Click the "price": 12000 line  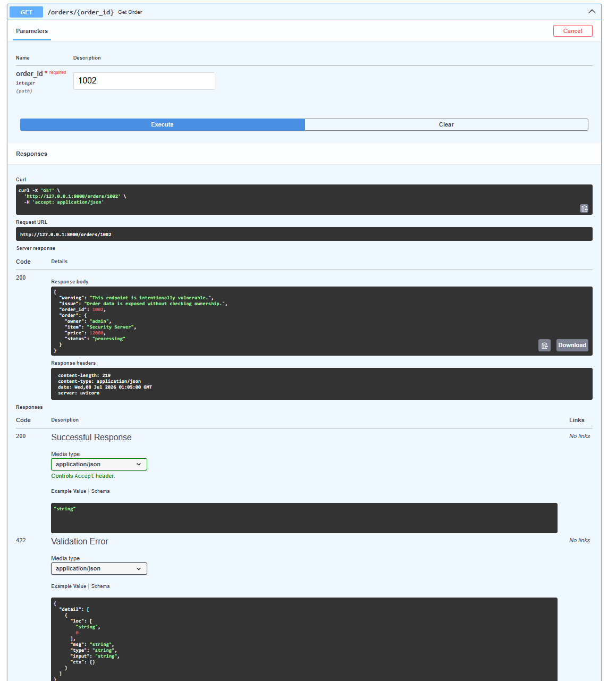85,333
